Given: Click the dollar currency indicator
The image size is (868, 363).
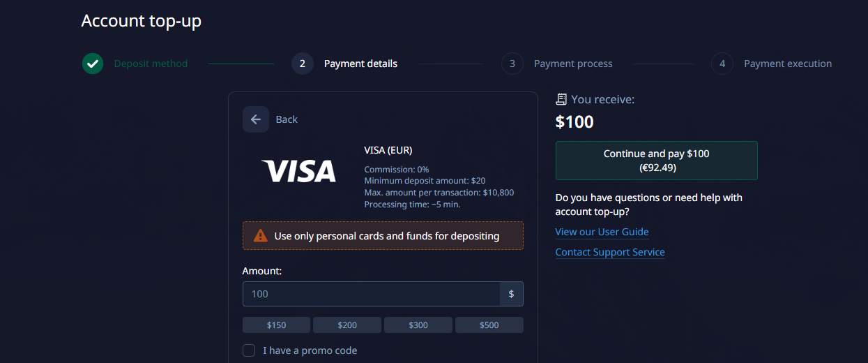Looking at the screenshot, I should click(x=511, y=294).
